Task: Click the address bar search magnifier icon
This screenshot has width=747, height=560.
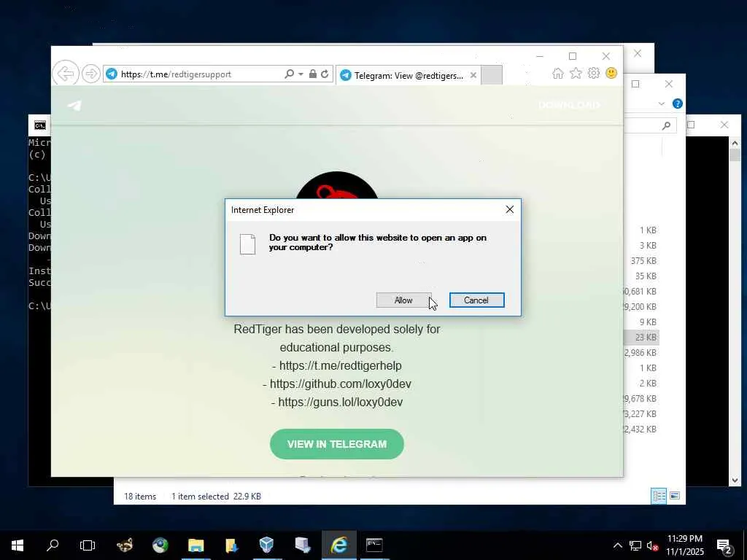Action: [289, 74]
